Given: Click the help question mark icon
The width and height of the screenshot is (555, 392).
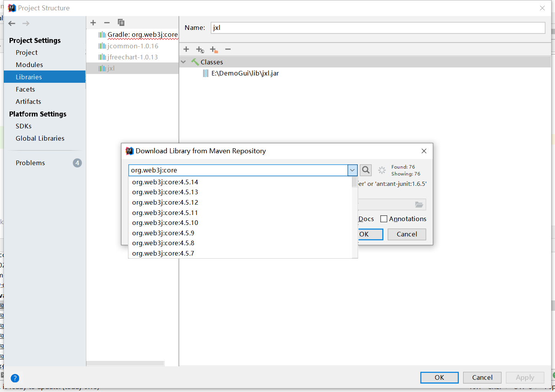Looking at the screenshot, I should 15,378.
